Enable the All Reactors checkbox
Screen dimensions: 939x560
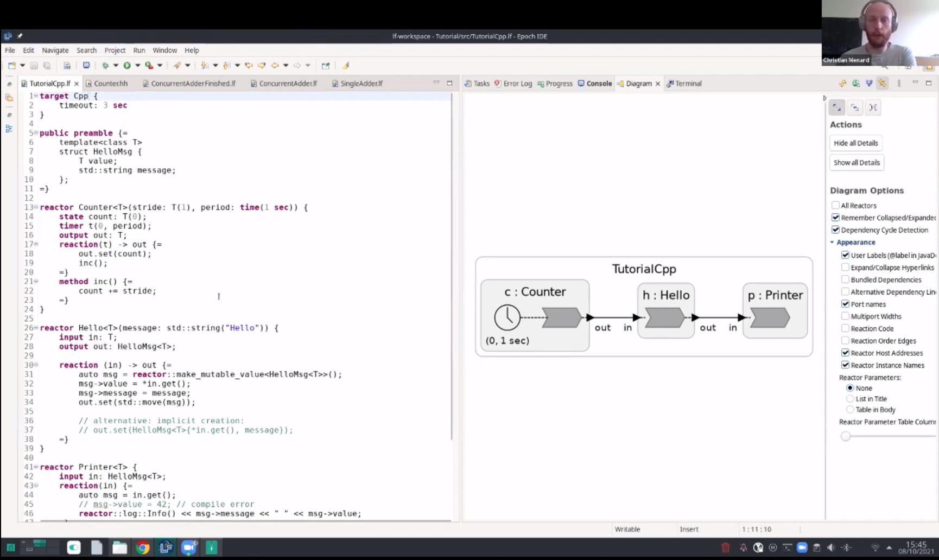pyautogui.click(x=835, y=205)
